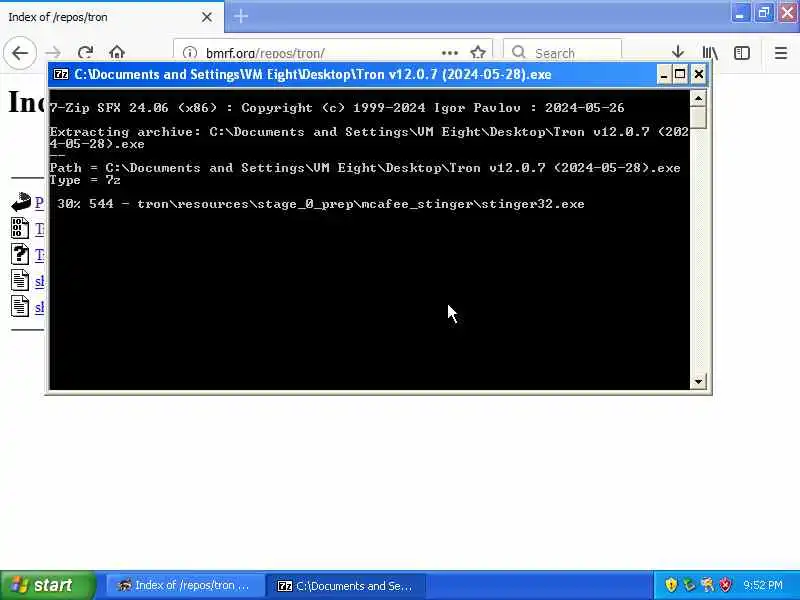
Task: Open the Firefox home page
Action: (117, 53)
